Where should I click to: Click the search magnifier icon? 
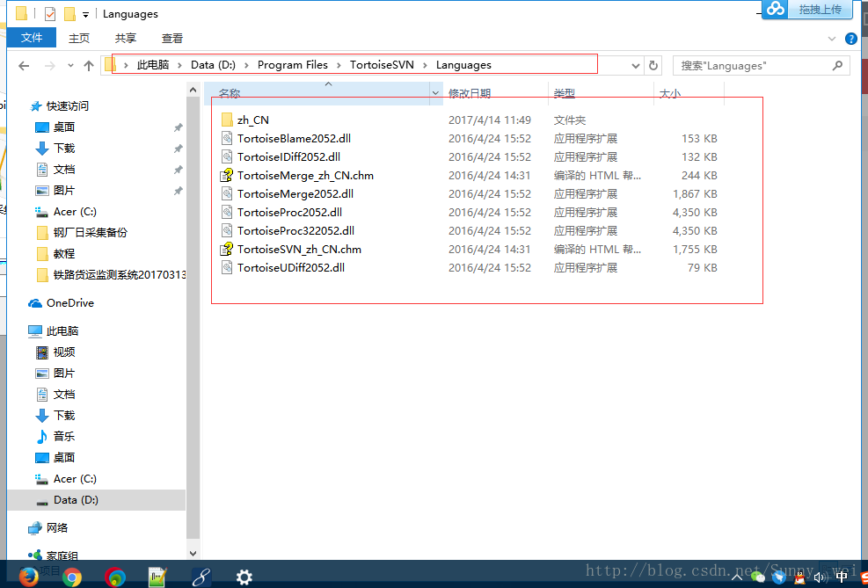(837, 66)
